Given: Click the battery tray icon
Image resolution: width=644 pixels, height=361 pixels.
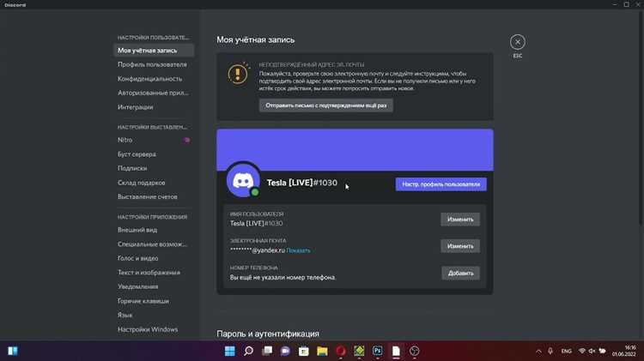Looking at the screenshot, I should (x=602, y=352).
